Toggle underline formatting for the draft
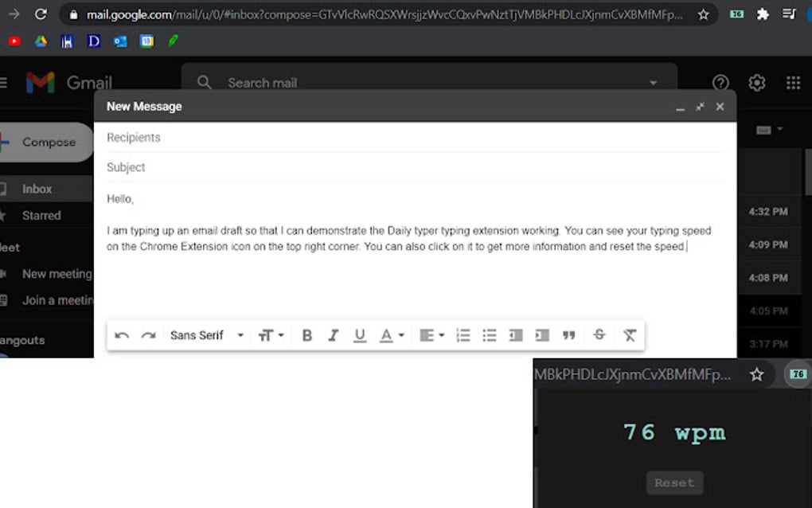 (359, 335)
